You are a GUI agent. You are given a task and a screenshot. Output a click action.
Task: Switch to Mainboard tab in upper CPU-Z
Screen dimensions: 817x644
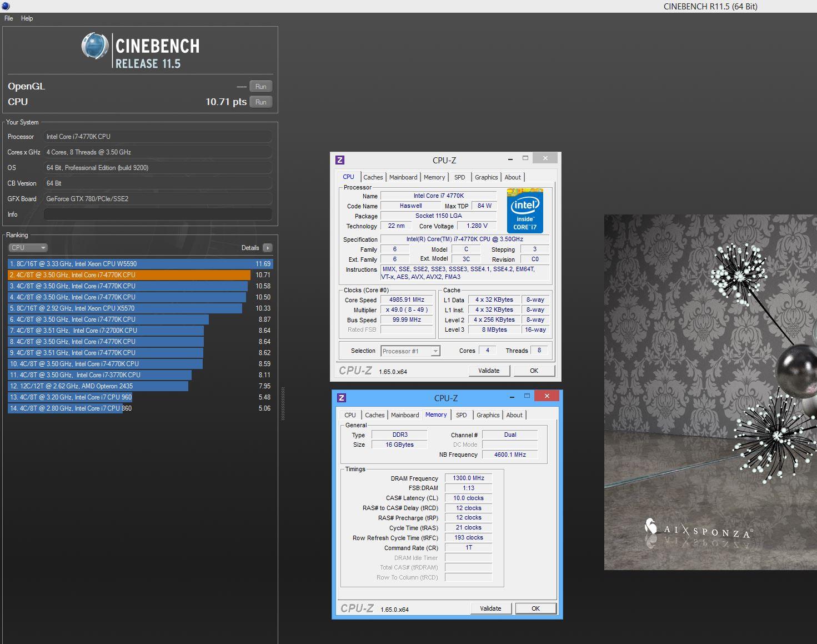[403, 177]
